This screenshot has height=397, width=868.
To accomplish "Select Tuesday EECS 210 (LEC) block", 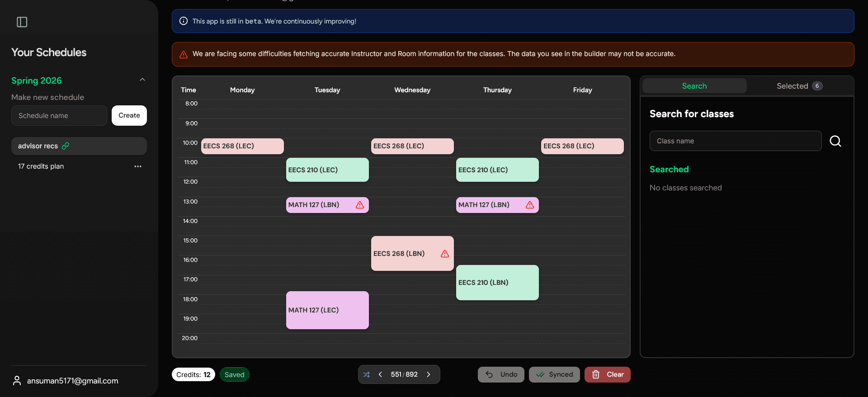I will pos(327,170).
